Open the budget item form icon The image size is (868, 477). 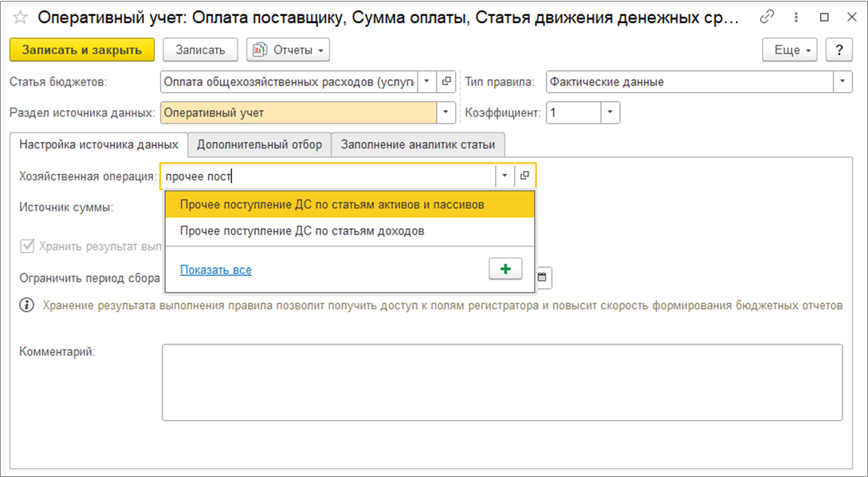(x=446, y=81)
